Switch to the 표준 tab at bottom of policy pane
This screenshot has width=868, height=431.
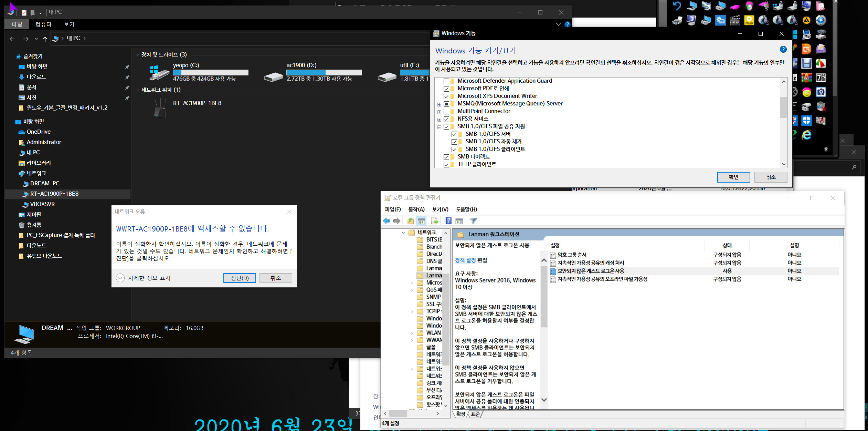point(475,414)
